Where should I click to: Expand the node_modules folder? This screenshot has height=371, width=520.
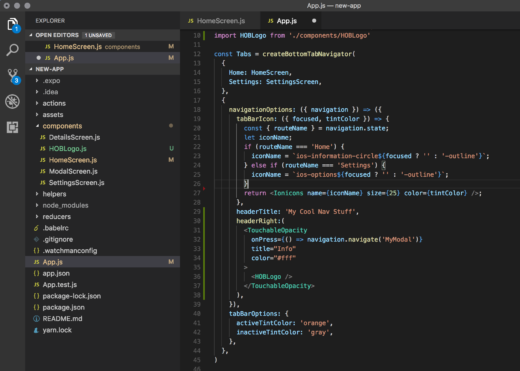point(37,205)
